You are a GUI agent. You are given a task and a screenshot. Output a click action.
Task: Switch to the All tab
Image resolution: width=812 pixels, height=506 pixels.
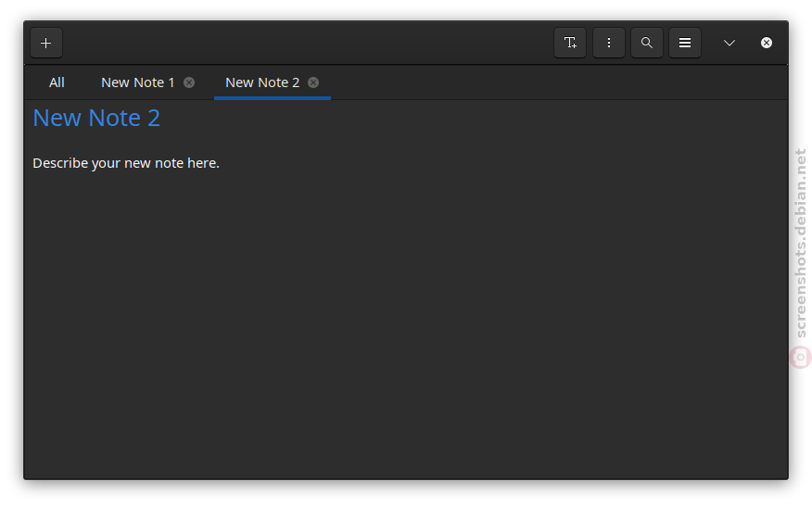[x=57, y=82]
